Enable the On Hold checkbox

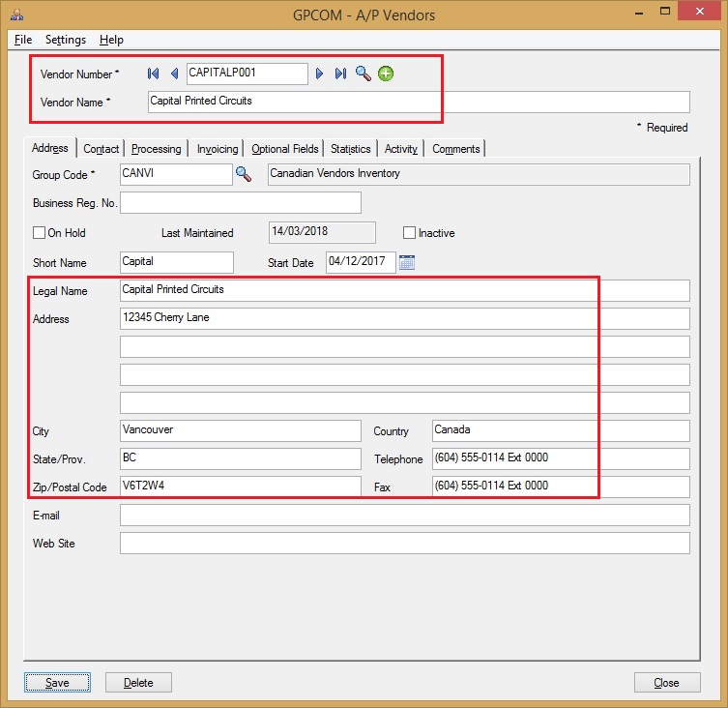pyautogui.click(x=40, y=233)
